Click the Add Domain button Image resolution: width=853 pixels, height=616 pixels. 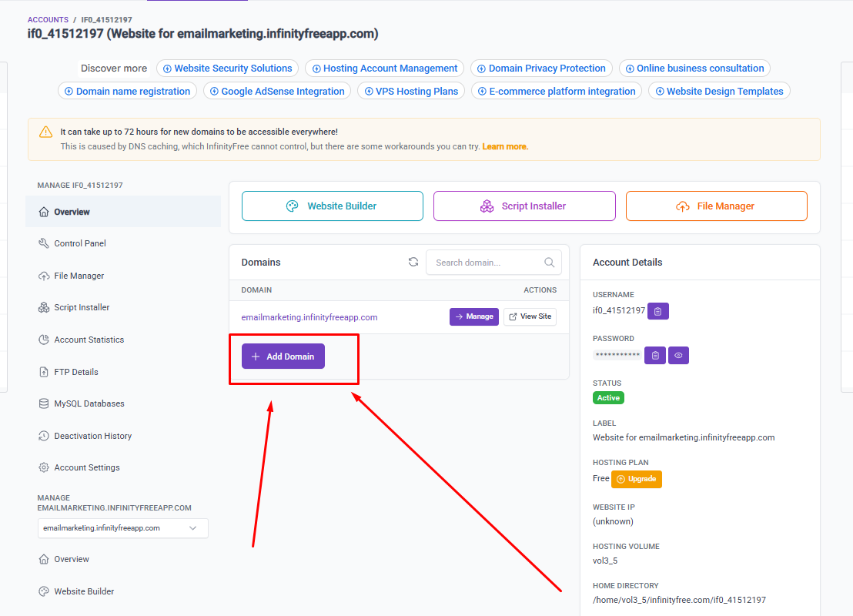pos(283,357)
